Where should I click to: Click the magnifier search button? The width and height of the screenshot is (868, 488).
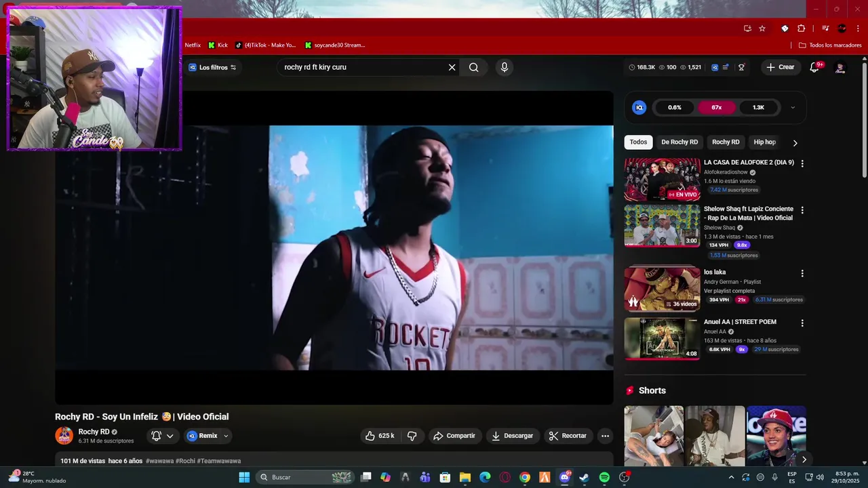pos(474,67)
